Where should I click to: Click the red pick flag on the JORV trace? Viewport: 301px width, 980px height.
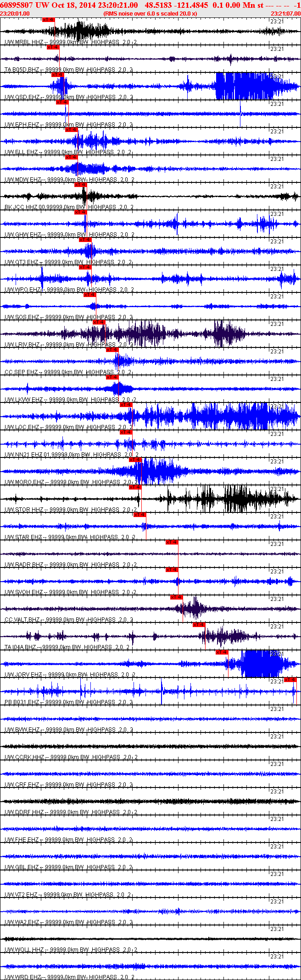pyautogui.click(x=222, y=652)
